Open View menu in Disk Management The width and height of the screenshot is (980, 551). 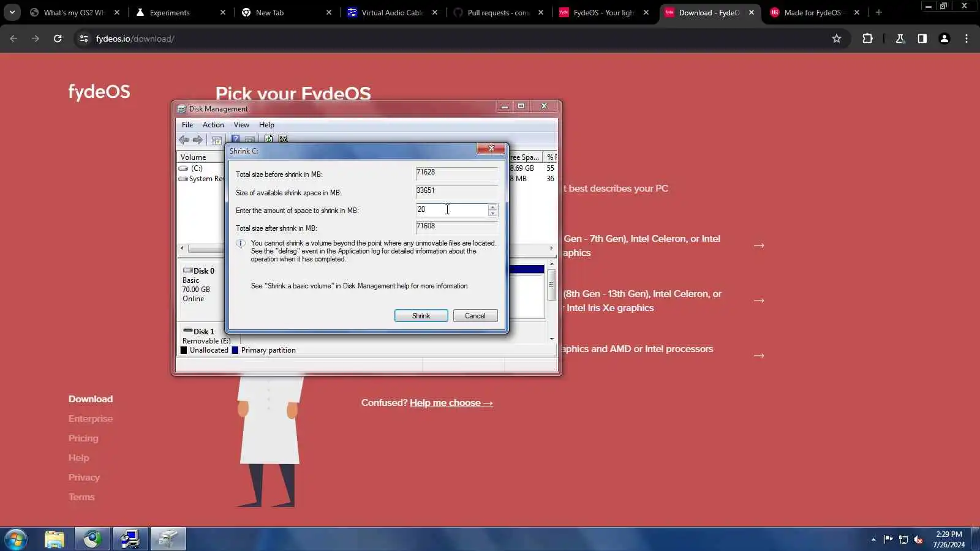click(x=241, y=125)
